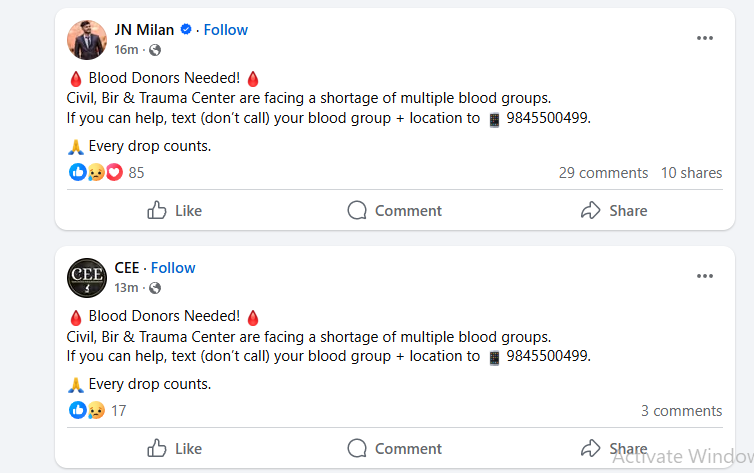
Task: Like the CEE blood donor post
Action: pos(175,449)
